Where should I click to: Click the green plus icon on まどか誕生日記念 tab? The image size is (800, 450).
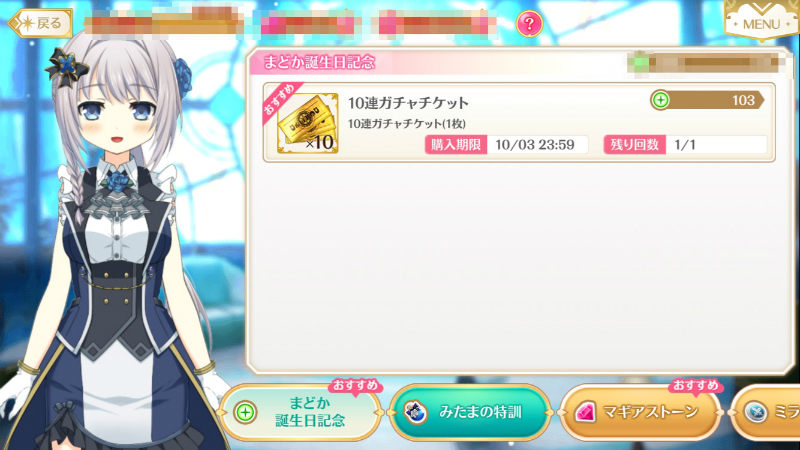tap(245, 412)
